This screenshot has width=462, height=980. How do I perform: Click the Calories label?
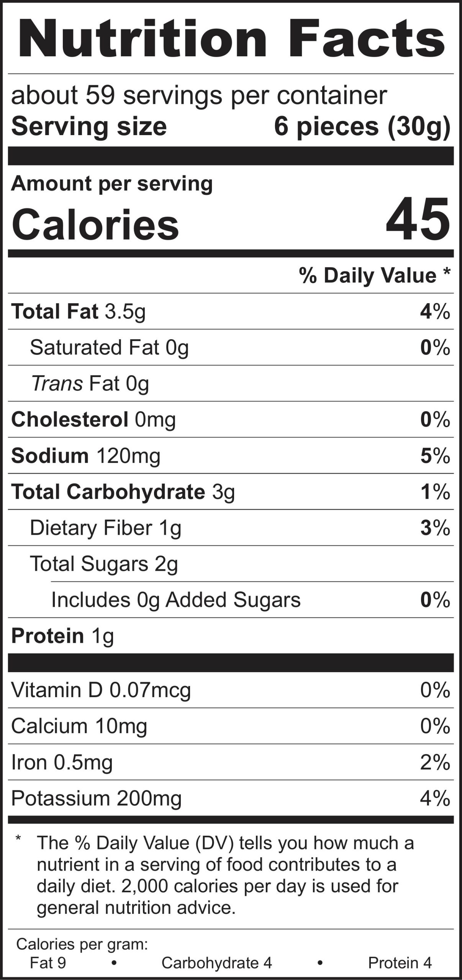[x=95, y=224]
